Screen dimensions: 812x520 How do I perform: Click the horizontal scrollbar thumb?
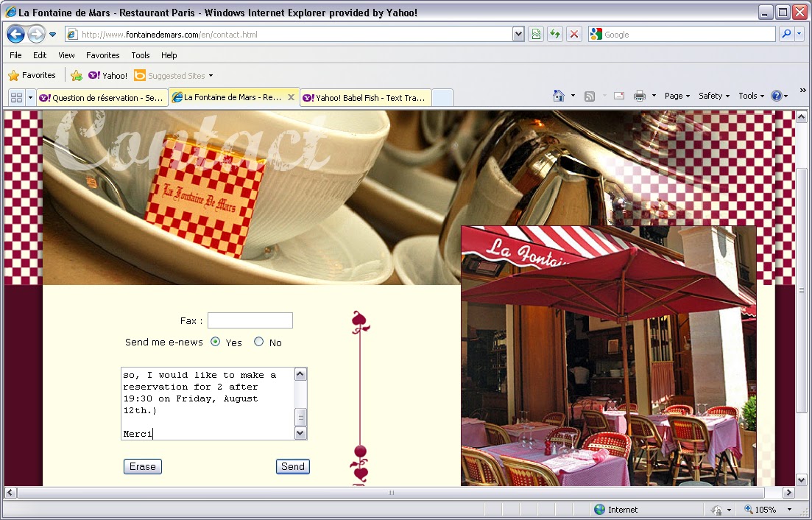pyautogui.click(x=391, y=493)
